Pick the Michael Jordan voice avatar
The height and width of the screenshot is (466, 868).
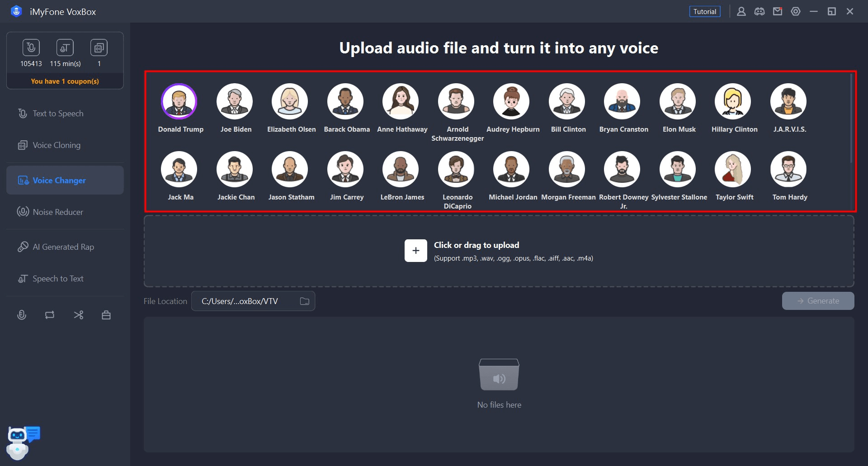pos(511,169)
